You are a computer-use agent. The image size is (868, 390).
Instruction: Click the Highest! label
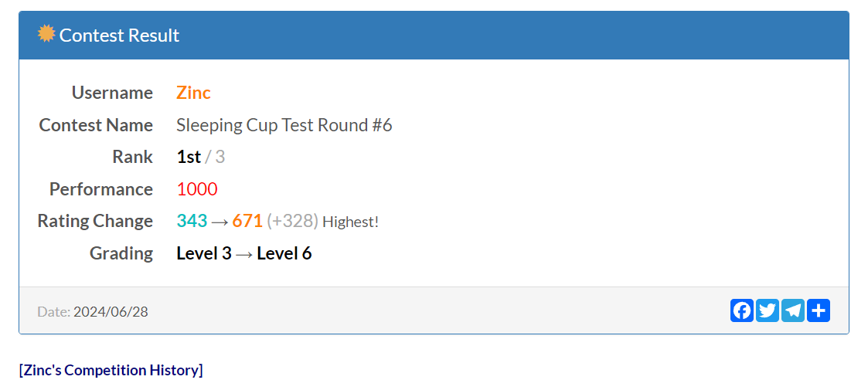coord(350,222)
